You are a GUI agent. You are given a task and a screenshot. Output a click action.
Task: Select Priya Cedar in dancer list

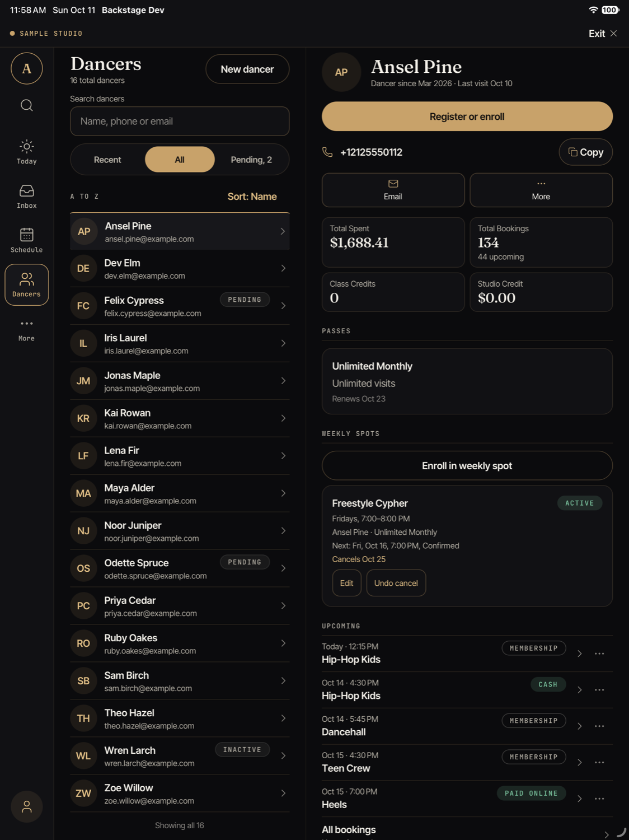coord(180,606)
